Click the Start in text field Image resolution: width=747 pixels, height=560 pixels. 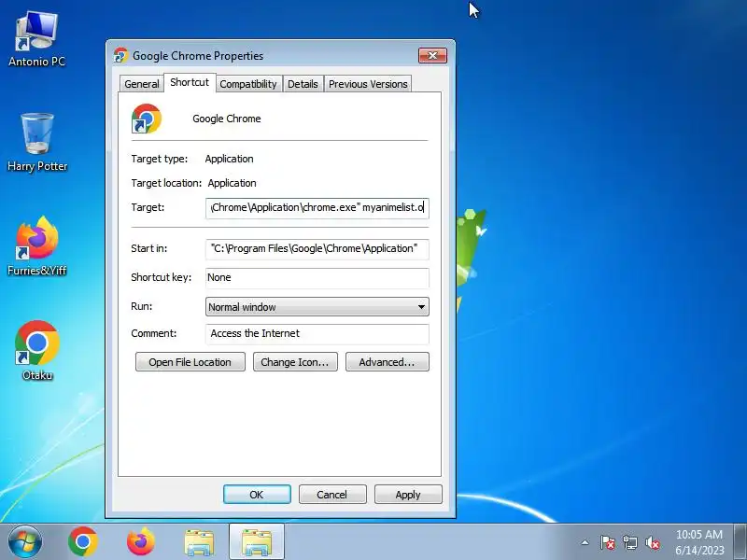tap(317, 249)
